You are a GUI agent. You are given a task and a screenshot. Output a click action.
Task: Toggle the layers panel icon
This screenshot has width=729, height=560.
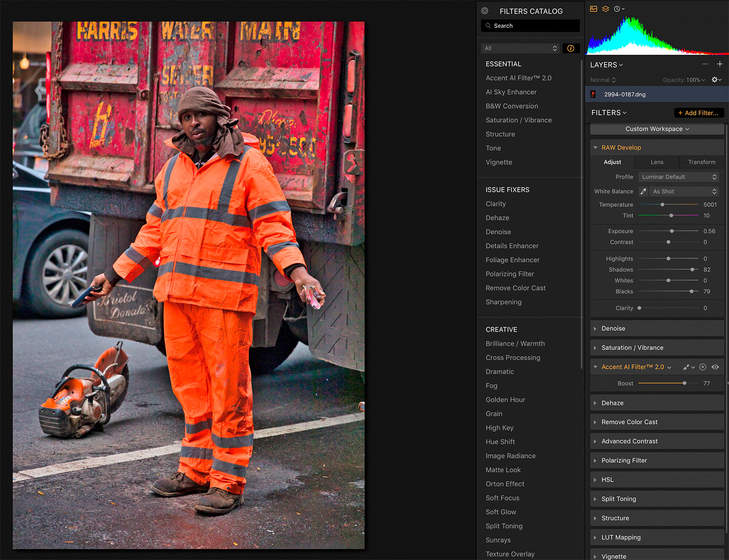[606, 9]
